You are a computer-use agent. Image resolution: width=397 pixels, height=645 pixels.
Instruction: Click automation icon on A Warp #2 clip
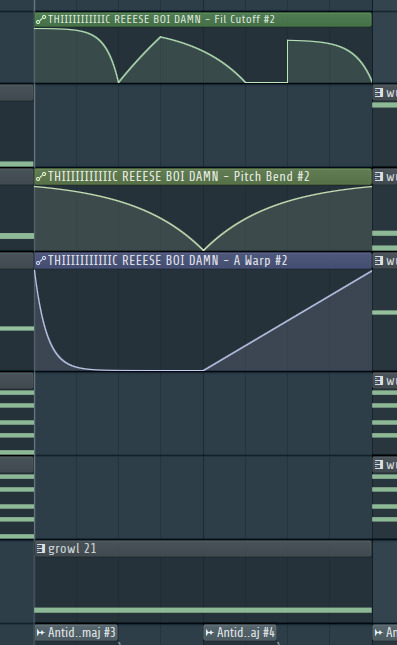[x=41, y=260]
